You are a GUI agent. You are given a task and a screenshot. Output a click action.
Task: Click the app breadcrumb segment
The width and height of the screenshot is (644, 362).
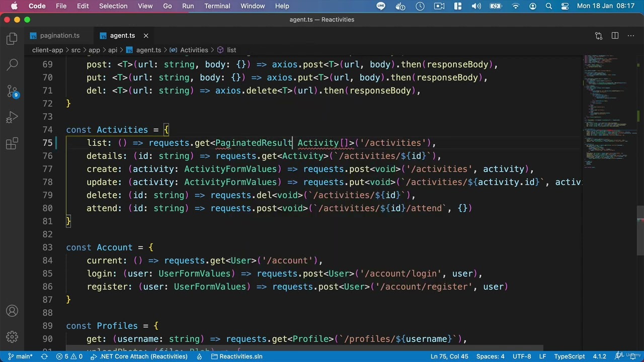[x=94, y=50]
